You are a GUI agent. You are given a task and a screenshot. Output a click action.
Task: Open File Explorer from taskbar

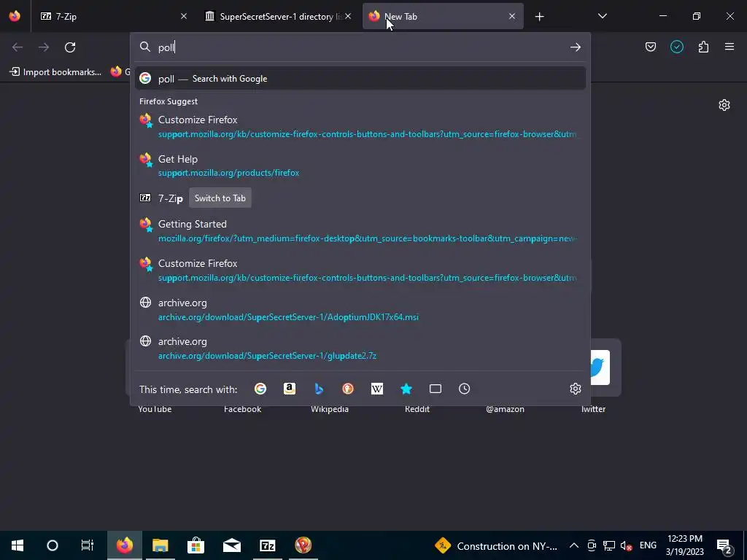click(160, 545)
